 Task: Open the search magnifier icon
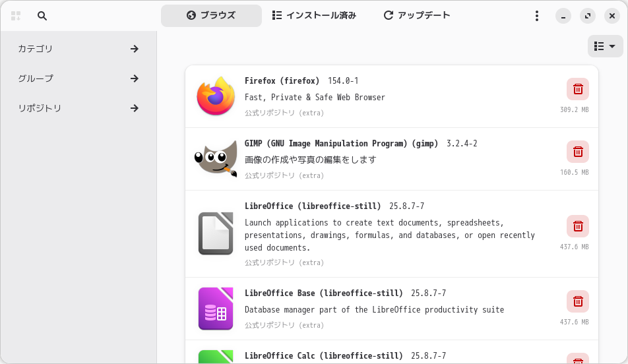[x=42, y=16]
